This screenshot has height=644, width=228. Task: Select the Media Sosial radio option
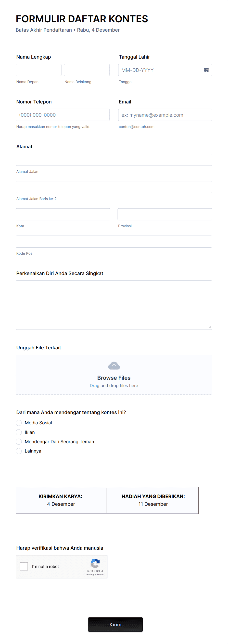pos(19,423)
